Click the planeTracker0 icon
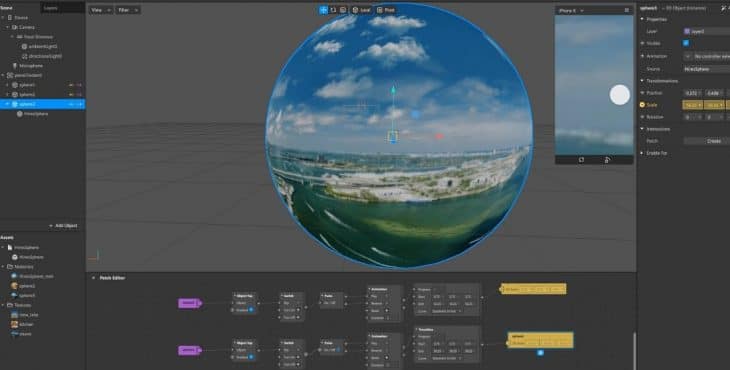 [10, 75]
